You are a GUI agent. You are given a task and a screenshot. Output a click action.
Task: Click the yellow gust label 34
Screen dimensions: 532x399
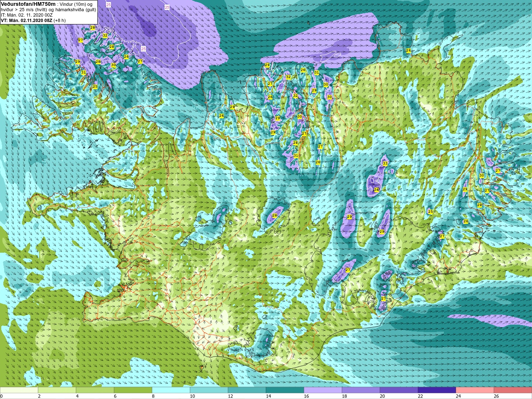click(377, 190)
